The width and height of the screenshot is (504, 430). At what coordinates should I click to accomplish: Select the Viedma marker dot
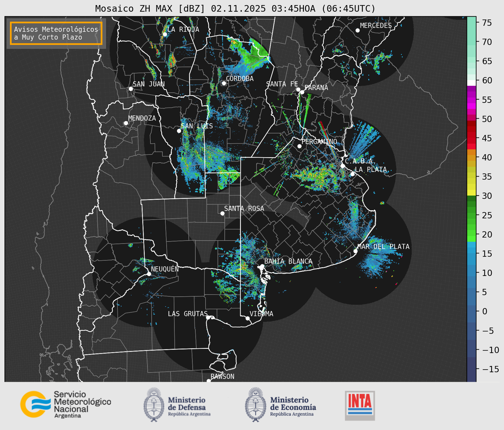[247, 318]
